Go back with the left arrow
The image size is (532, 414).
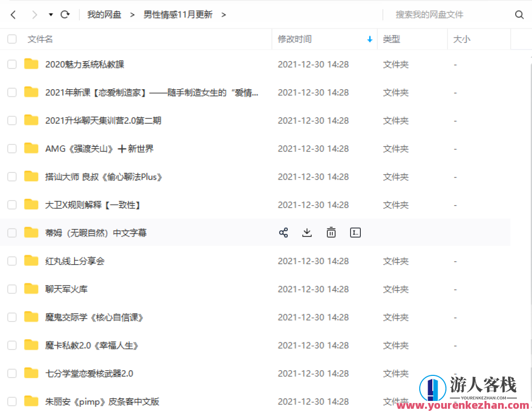13,15
